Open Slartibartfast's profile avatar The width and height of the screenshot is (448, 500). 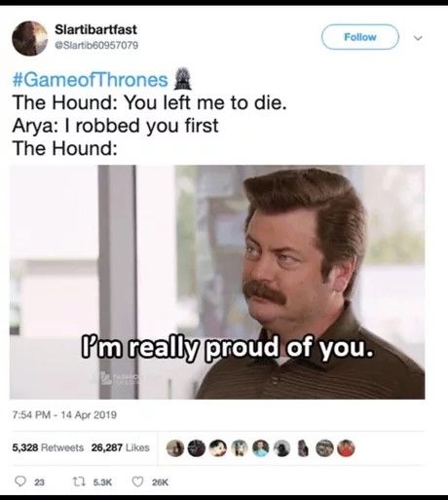point(30,38)
